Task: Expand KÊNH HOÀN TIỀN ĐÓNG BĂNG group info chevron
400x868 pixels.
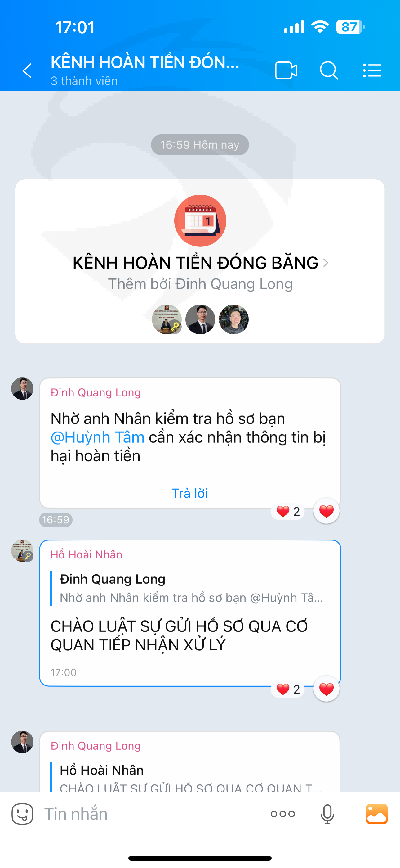Action: 326,263
